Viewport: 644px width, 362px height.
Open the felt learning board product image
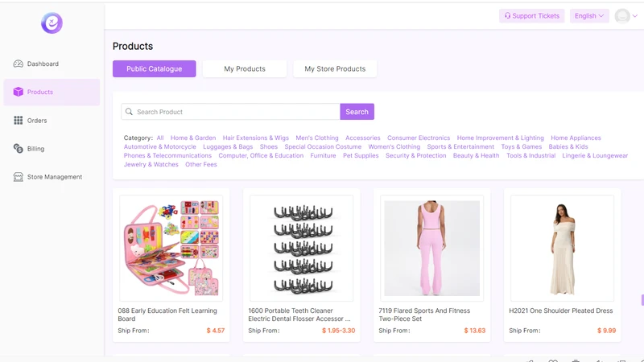point(171,248)
